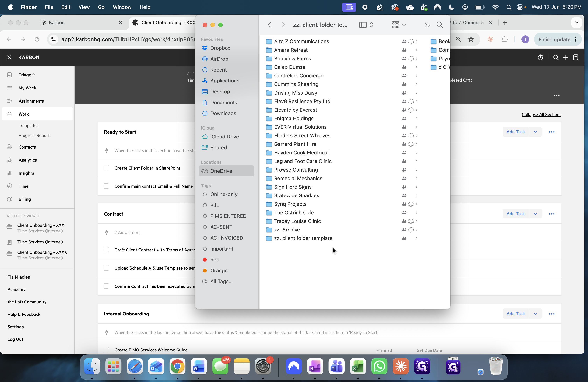Screen dimensions: 588x382
Task: Open Karbon timer icon in header
Action: coord(540,57)
